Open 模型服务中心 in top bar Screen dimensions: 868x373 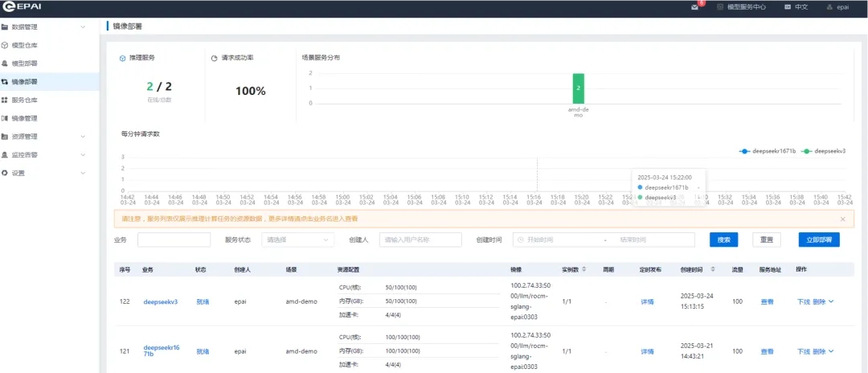741,7
